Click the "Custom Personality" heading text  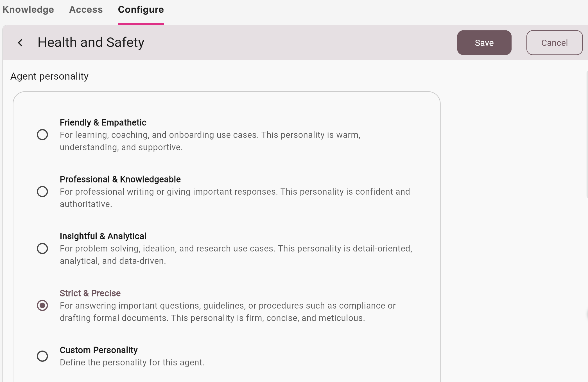(x=98, y=350)
